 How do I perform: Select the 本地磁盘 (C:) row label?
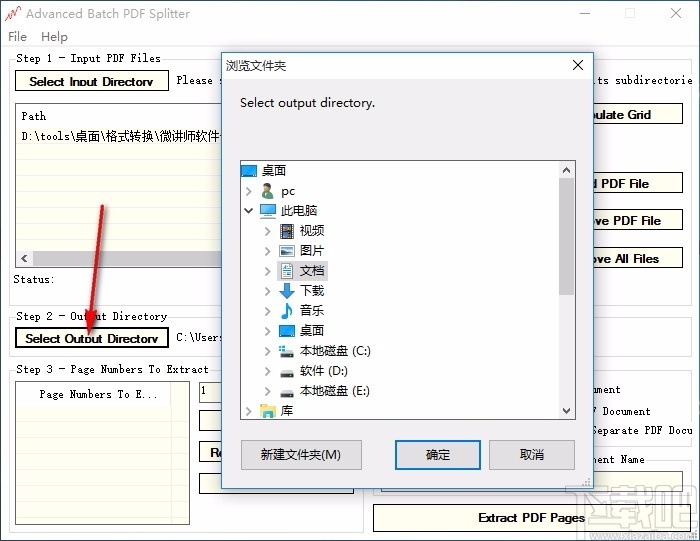pos(335,351)
